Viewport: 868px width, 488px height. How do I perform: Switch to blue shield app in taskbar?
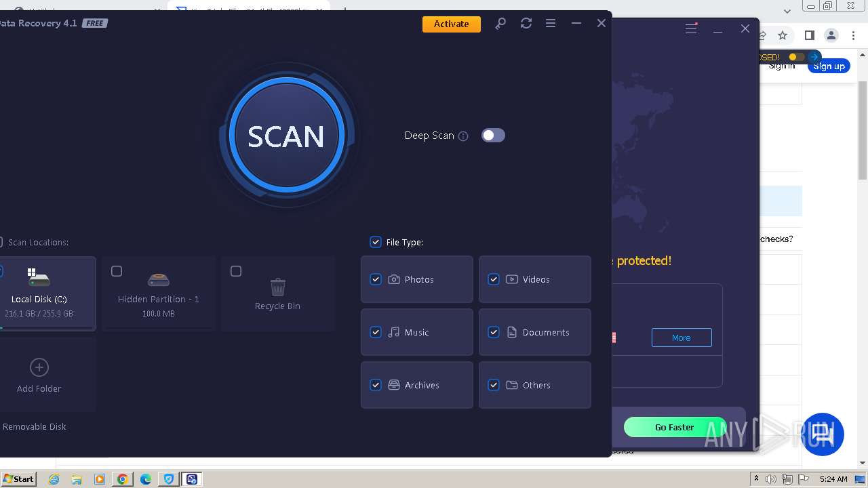pos(169,479)
